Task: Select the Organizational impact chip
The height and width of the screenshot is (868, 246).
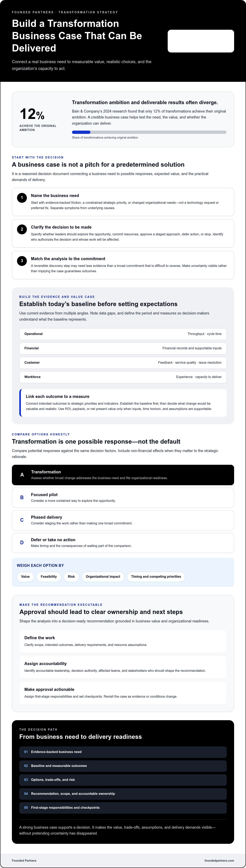Action: click(x=103, y=576)
